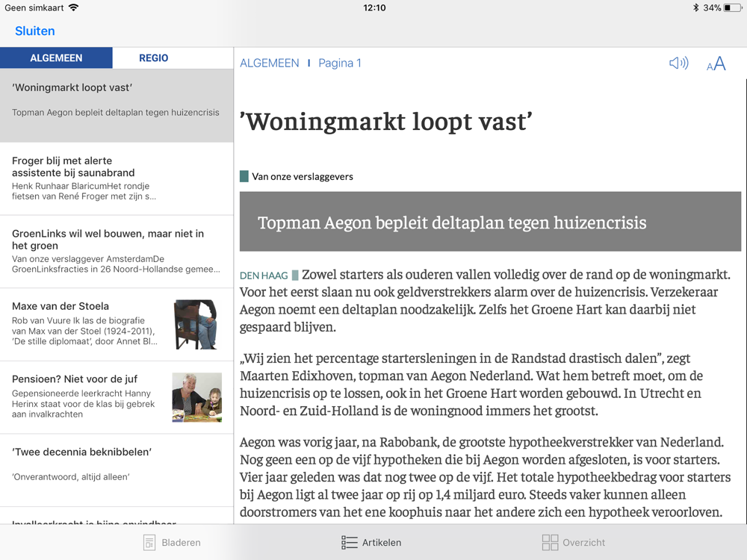Tap the grey Topman Aegon subtitle banner
747x560 pixels.
pos(490,222)
